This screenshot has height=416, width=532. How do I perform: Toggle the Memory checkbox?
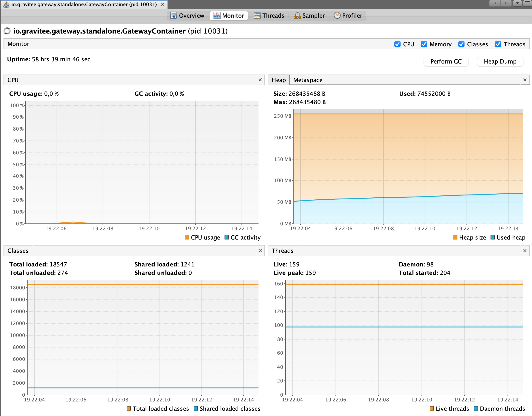(424, 44)
